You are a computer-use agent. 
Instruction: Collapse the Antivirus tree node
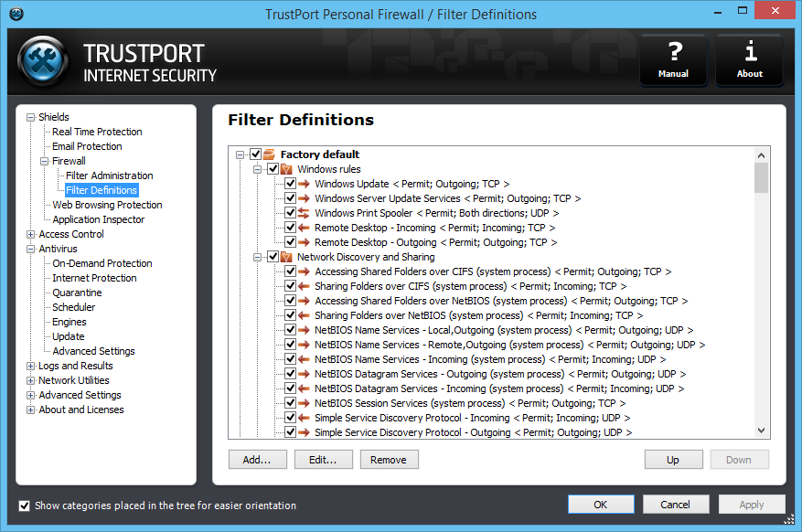click(x=31, y=250)
